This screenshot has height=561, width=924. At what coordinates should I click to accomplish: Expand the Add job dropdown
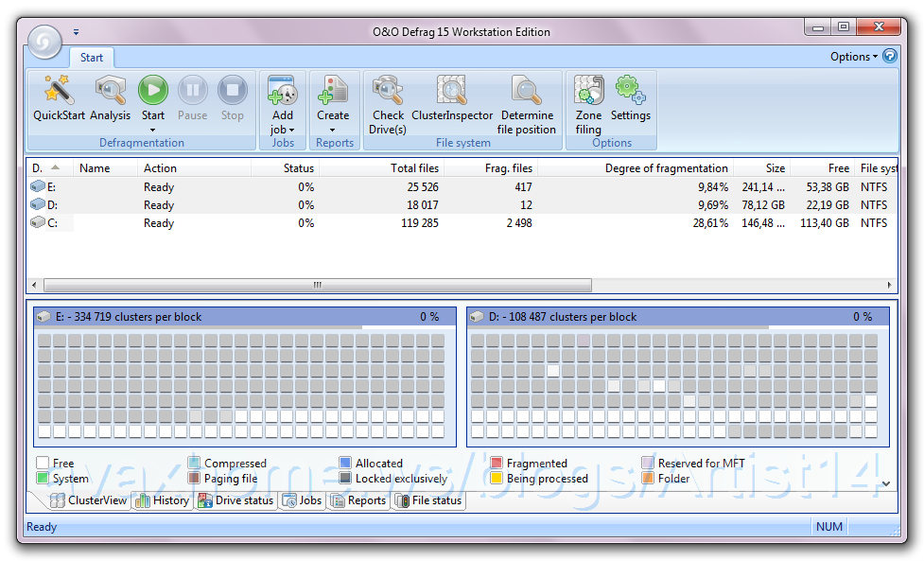pos(283,130)
